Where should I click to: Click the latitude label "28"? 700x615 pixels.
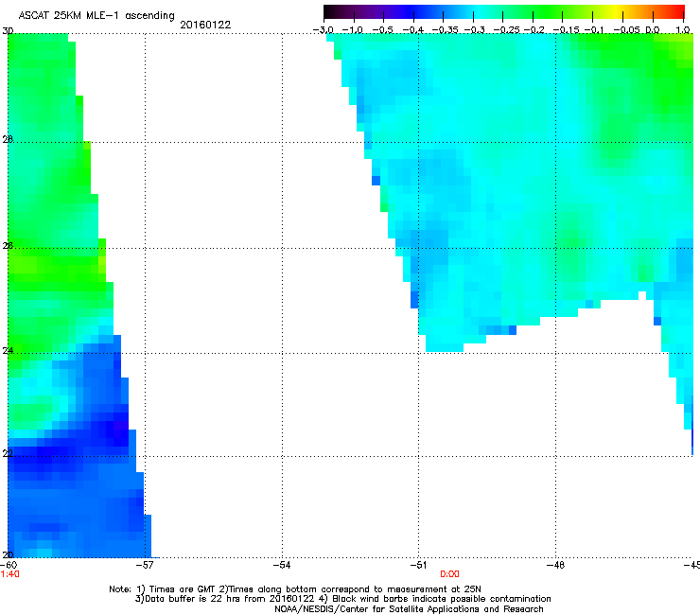[8, 139]
